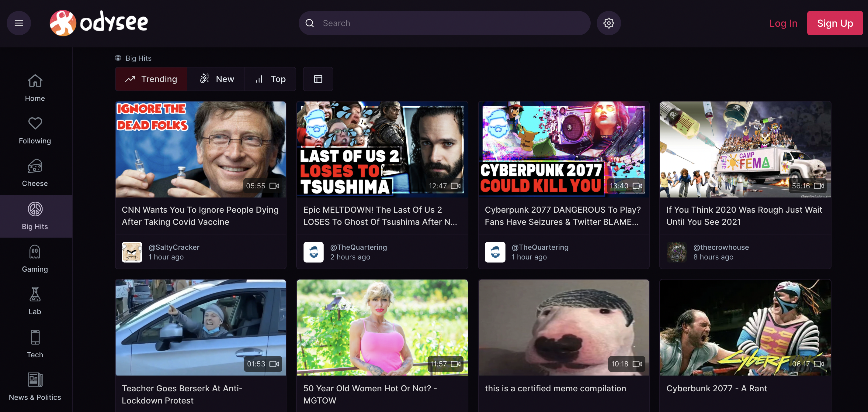Click the Sign Up button
Image resolution: width=868 pixels, height=412 pixels.
[835, 23]
